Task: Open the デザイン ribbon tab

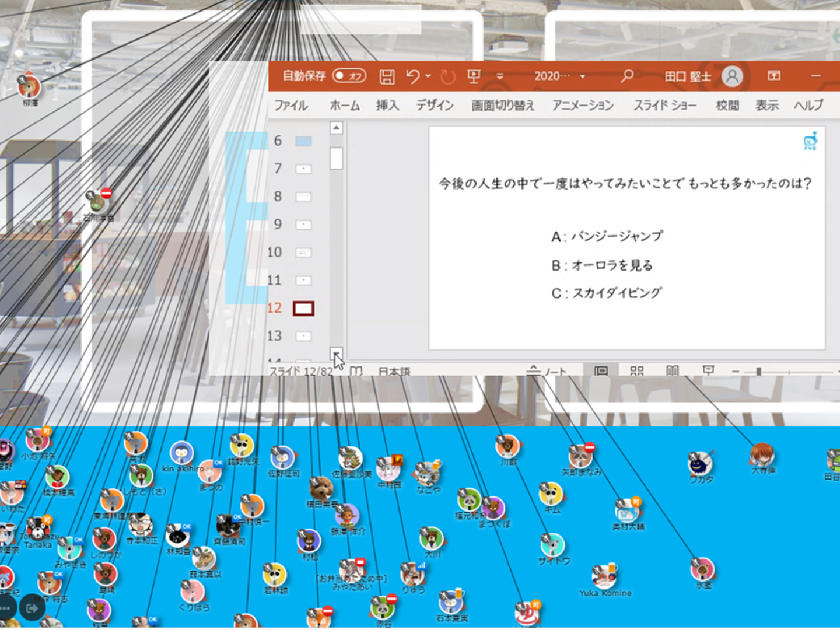Action: (x=435, y=106)
